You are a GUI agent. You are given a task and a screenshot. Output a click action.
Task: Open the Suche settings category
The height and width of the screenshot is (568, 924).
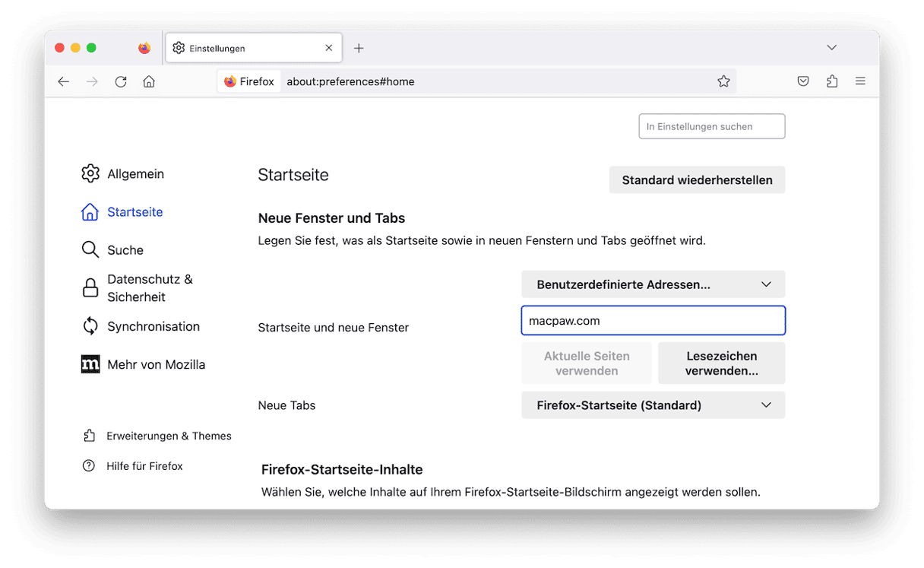click(112, 250)
